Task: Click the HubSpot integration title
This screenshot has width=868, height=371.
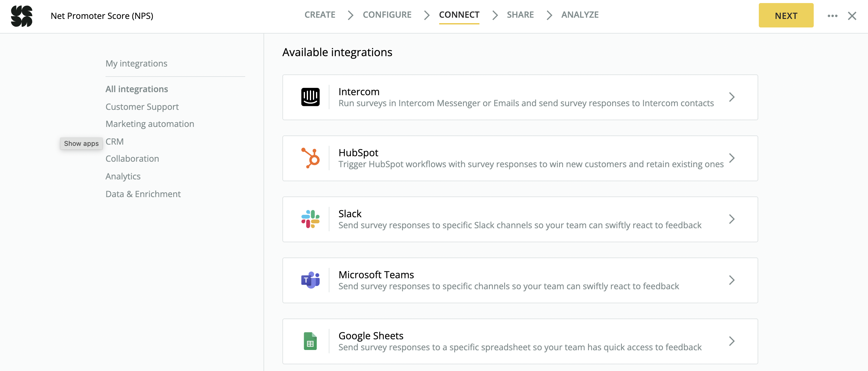Action: [358, 153]
